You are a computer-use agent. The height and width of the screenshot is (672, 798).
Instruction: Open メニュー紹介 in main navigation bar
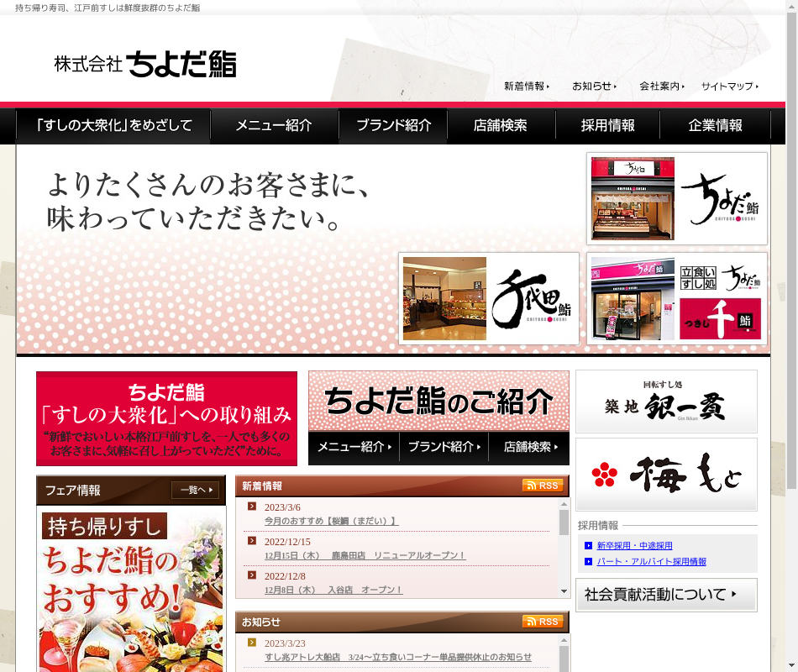pyautogui.click(x=275, y=125)
